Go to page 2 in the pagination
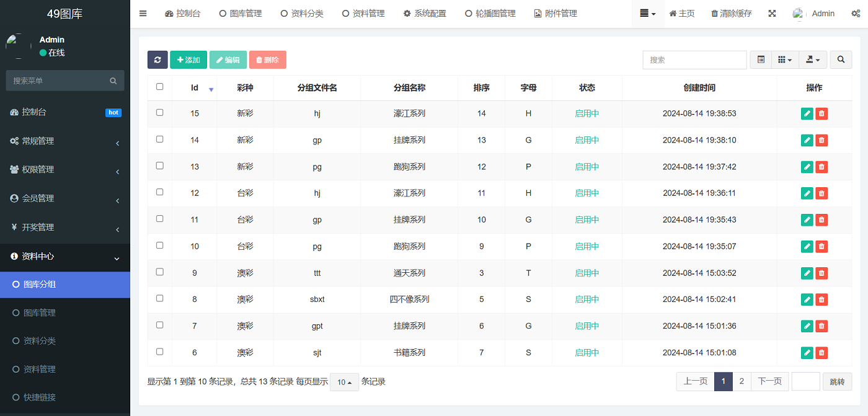The image size is (868, 416). click(742, 381)
